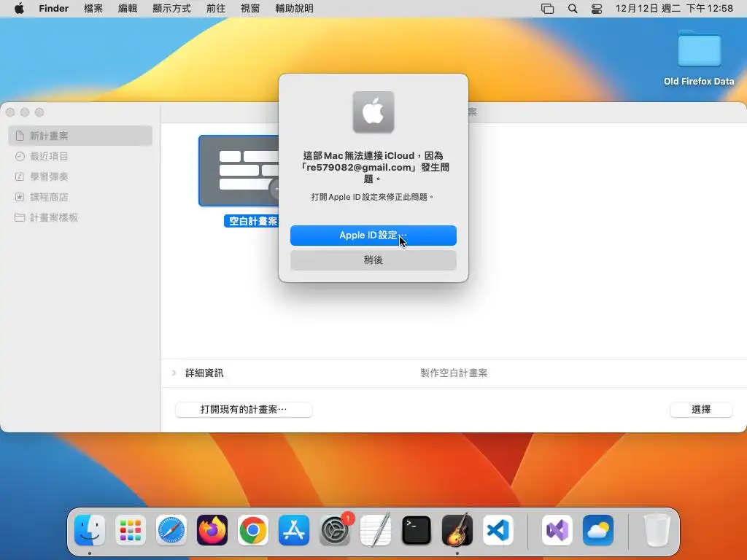The height and width of the screenshot is (560, 747).
Task: Click the GarageBand guitar icon in Dock
Action: (x=457, y=530)
